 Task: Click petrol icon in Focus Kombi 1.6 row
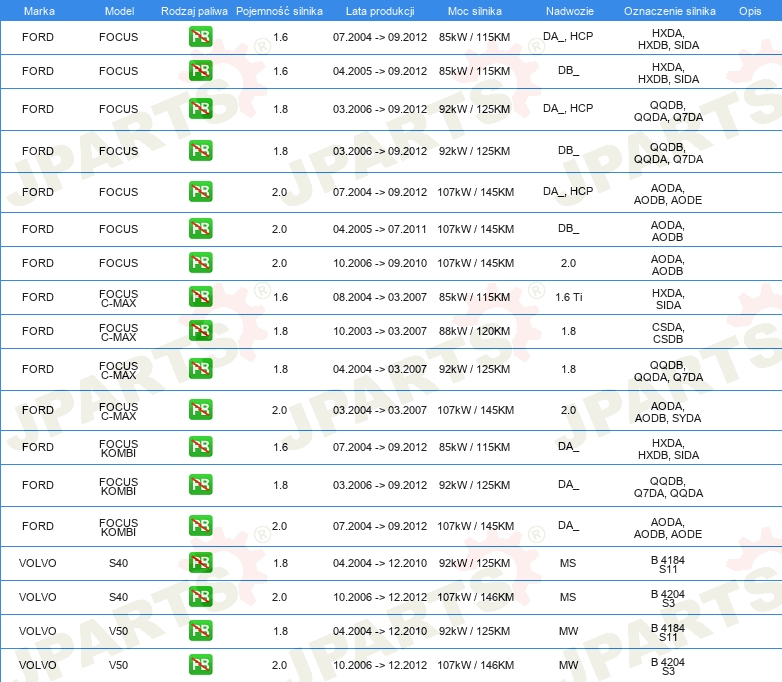point(200,447)
